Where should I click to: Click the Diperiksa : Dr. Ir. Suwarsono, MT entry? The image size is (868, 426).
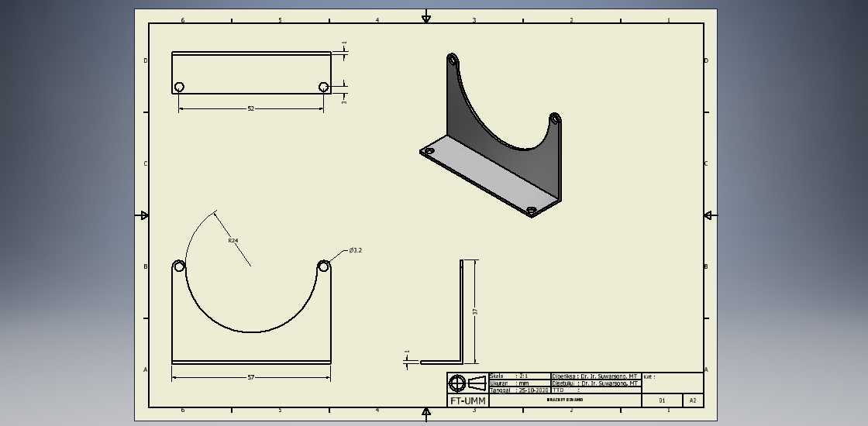click(x=595, y=376)
